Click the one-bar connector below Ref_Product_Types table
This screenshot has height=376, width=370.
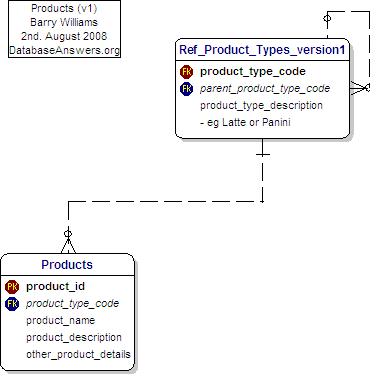pos(263,154)
